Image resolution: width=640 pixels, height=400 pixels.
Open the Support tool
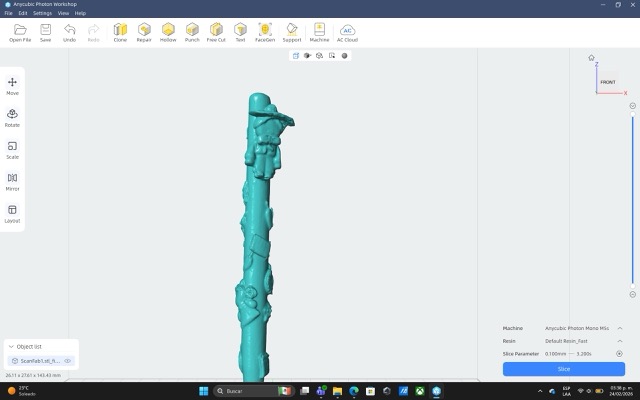(292, 33)
